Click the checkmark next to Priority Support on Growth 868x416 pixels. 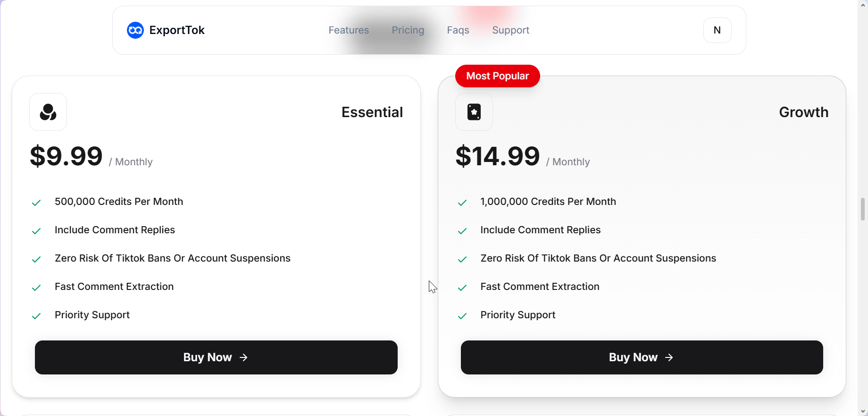462,316
